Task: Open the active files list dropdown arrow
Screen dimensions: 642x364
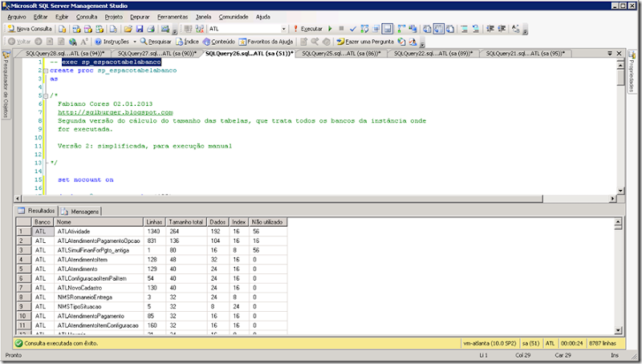Action: pyautogui.click(x=610, y=53)
